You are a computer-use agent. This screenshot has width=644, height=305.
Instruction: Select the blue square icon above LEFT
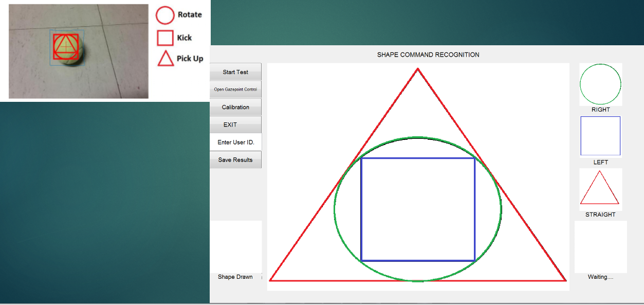pos(600,136)
